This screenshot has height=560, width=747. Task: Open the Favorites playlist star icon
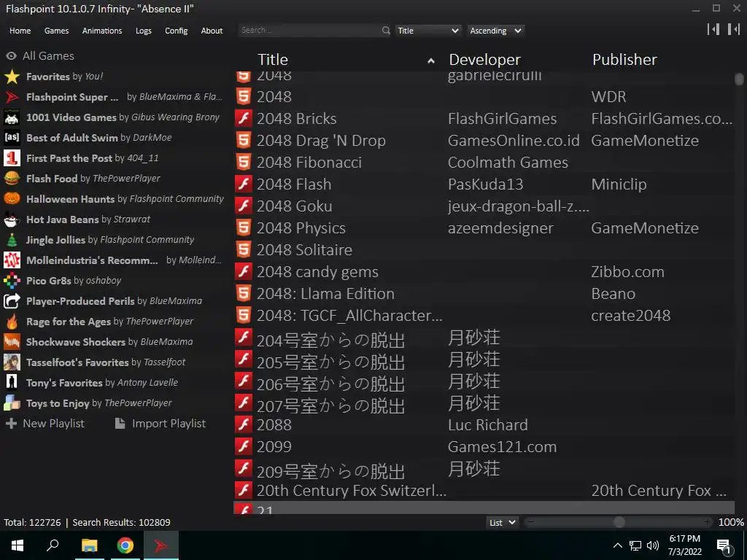tap(12, 77)
